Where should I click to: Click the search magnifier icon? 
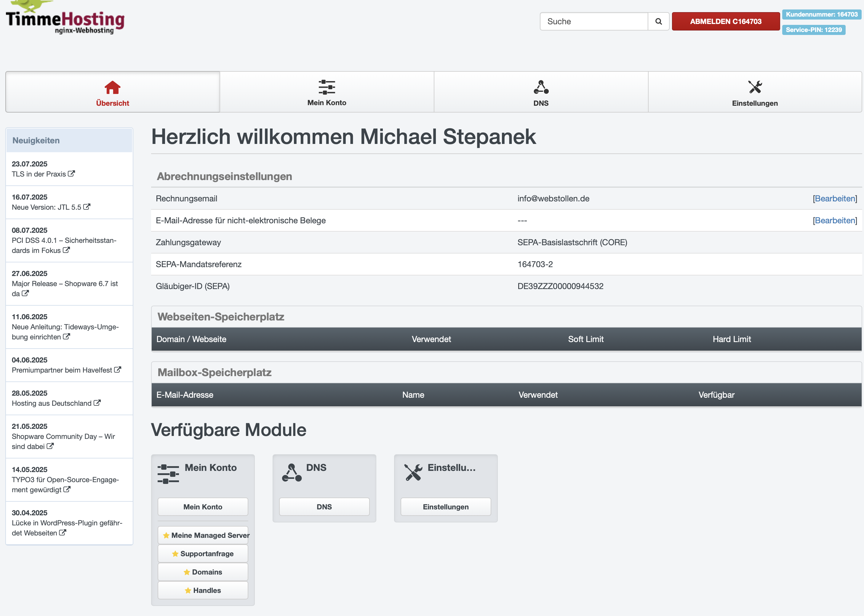pyautogui.click(x=658, y=22)
